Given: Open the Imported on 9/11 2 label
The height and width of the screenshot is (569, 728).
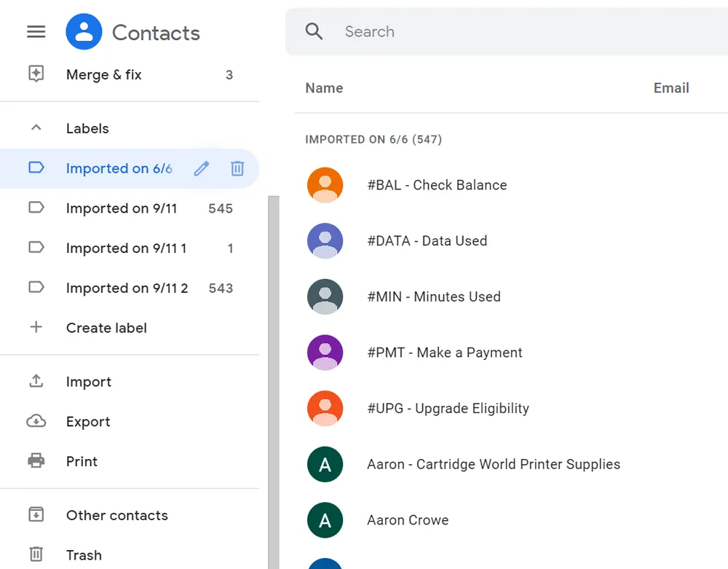Looking at the screenshot, I should pos(127,289).
